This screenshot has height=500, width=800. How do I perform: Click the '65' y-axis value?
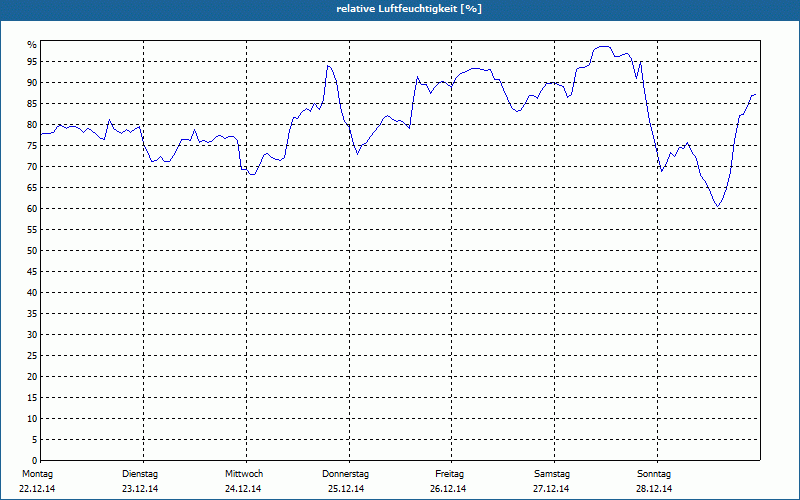pyautogui.click(x=32, y=188)
